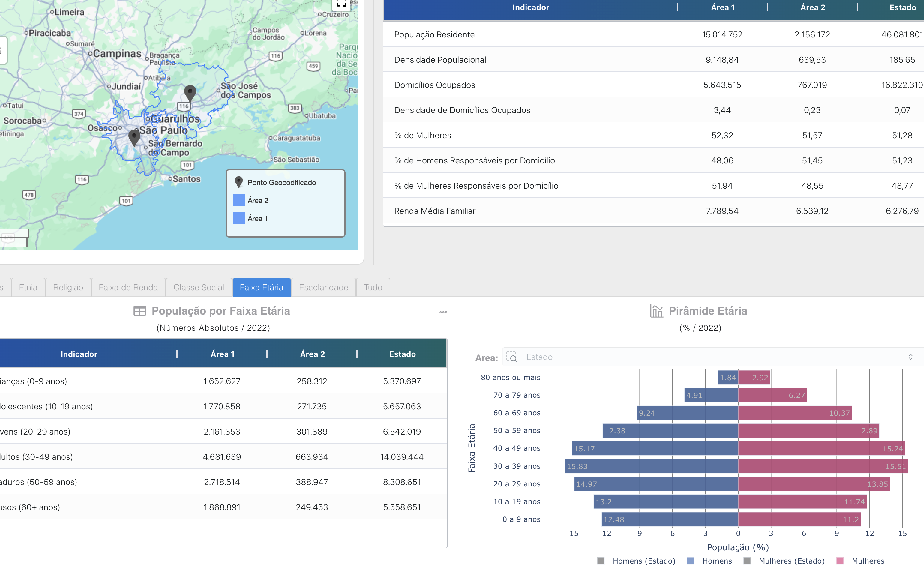Open the Tudo tab
This screenshot has height=568, width=924.
coord(373,287)
